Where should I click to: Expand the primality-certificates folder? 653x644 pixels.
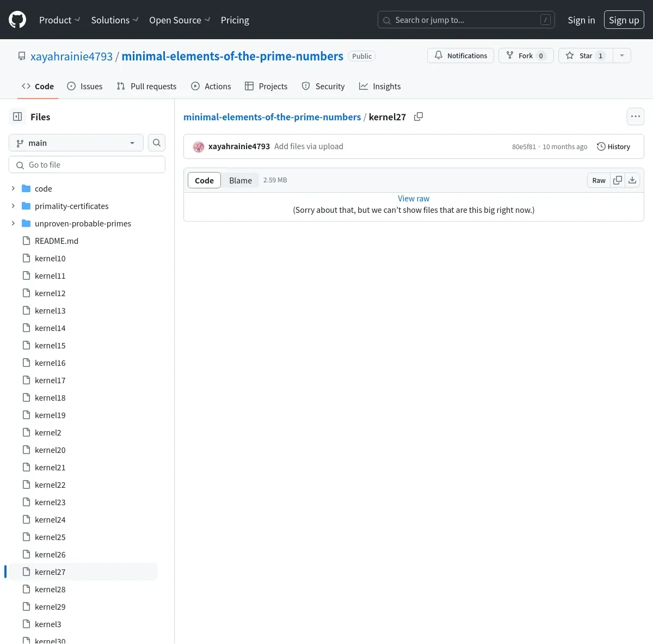(x=13, y=206)
